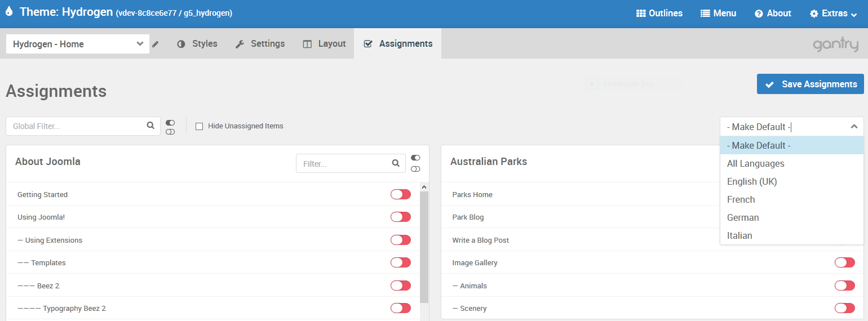Viewport: 868px width, 321px height.
Task: Select German language option
Action: [792, 217]
